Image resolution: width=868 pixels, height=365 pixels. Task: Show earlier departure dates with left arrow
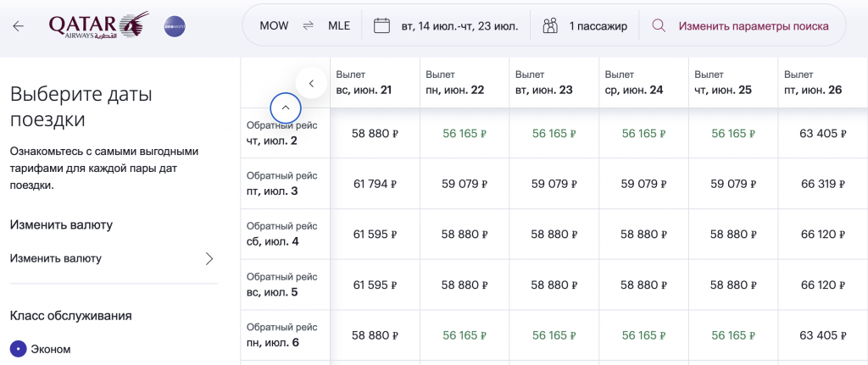coord(311,83)
